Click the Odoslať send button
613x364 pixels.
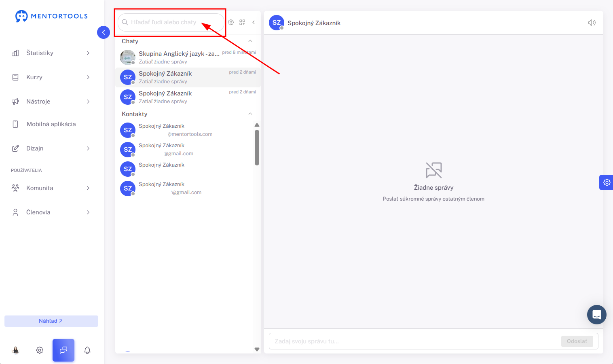(577, 341)
